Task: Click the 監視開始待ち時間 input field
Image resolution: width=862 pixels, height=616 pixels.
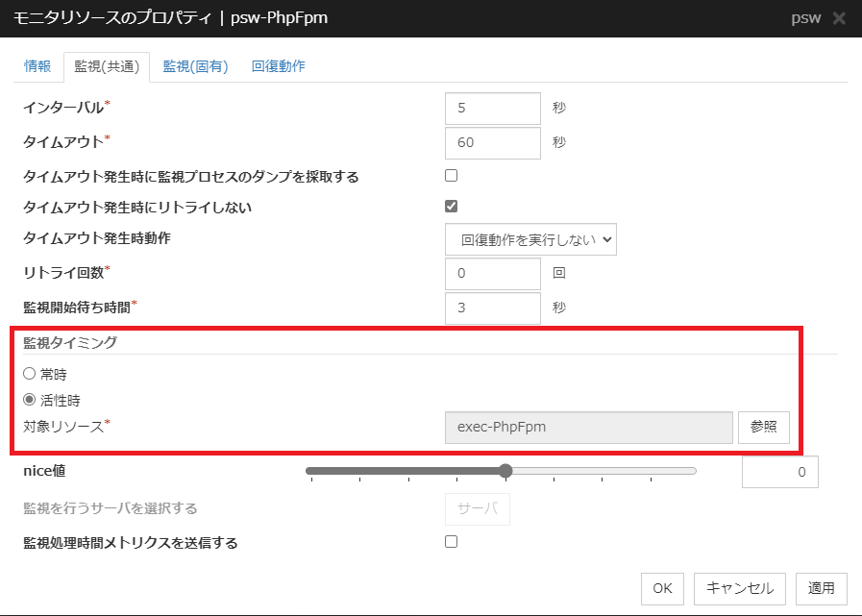Action: [493, 308]
